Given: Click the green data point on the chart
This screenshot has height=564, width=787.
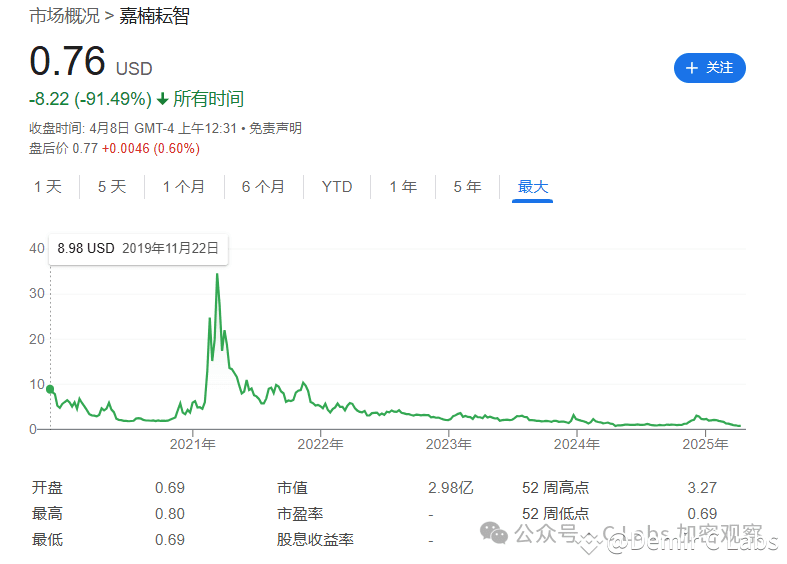Looking at the screenshot, I should point(50,389).
